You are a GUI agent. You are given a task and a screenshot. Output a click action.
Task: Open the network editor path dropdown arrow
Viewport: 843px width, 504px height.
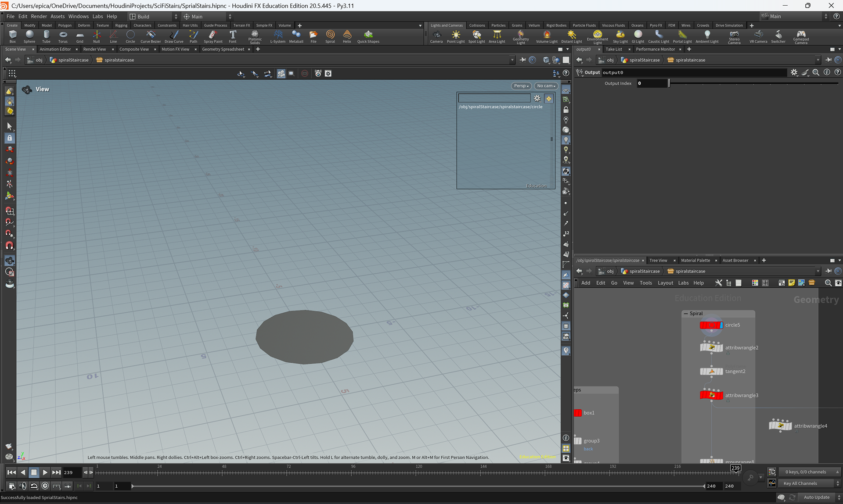(x=818, y=271)
